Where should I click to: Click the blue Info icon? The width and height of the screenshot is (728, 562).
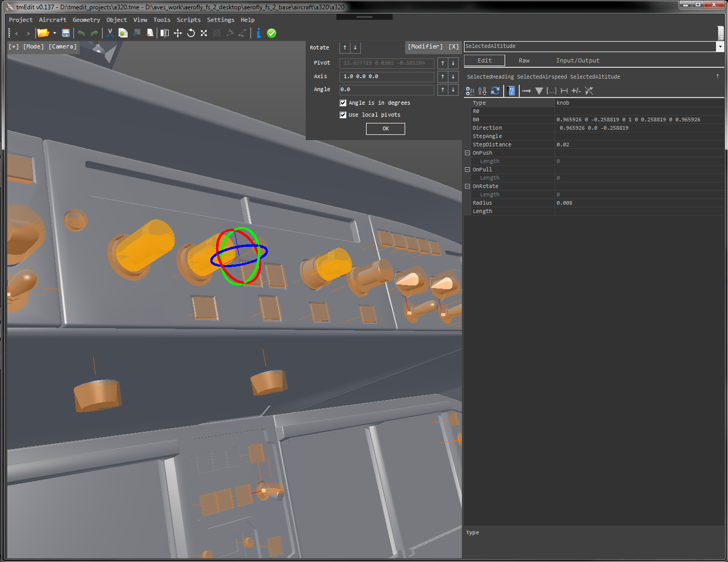pos(259,33)
